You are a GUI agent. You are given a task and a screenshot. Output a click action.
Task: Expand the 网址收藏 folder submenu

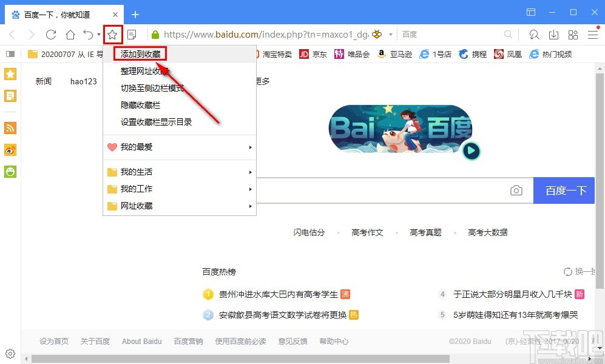tap(180, 206)
